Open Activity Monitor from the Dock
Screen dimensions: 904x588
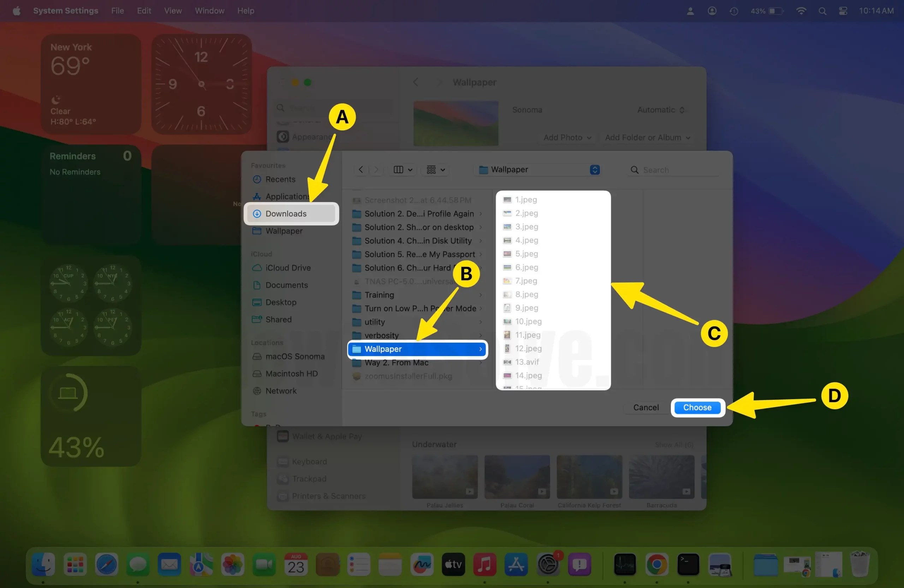[x=625, y=565]
